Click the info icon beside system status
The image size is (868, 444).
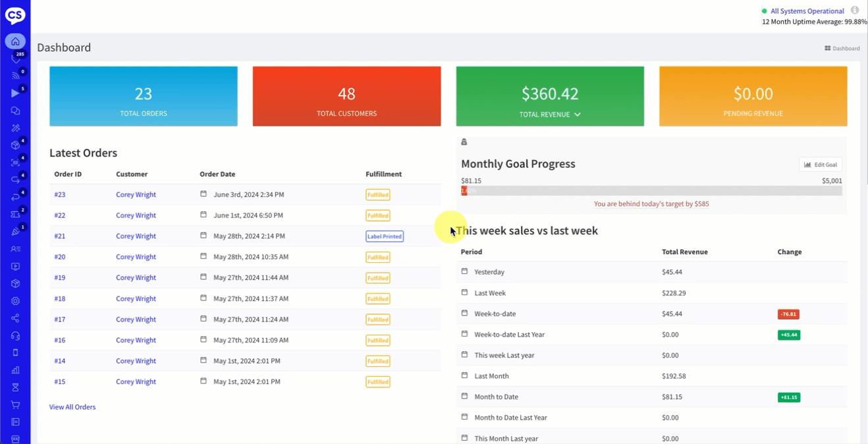[855, 11]
